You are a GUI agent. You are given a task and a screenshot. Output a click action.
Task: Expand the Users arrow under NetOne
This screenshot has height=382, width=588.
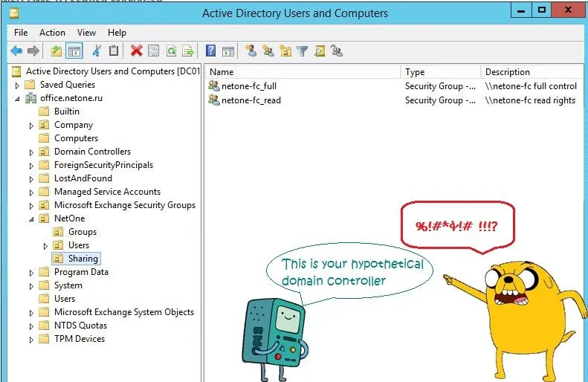click(x=45, y=246)
